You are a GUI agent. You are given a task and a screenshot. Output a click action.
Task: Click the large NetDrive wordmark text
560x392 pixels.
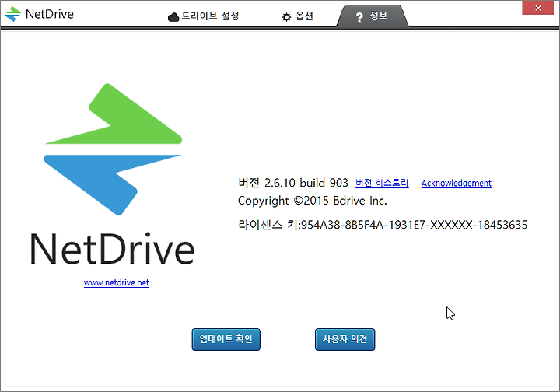[x=113, y=249]
